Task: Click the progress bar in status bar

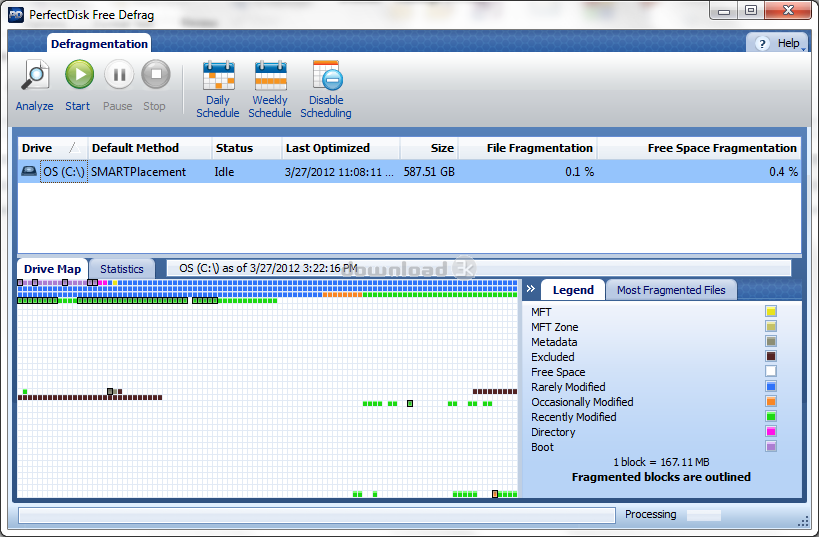Action: click(x=317, y=515)
